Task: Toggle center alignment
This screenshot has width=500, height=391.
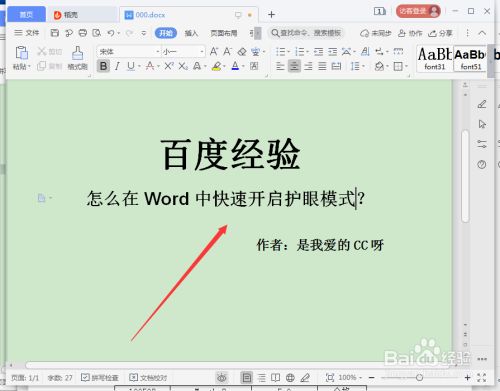Action: 294,66
